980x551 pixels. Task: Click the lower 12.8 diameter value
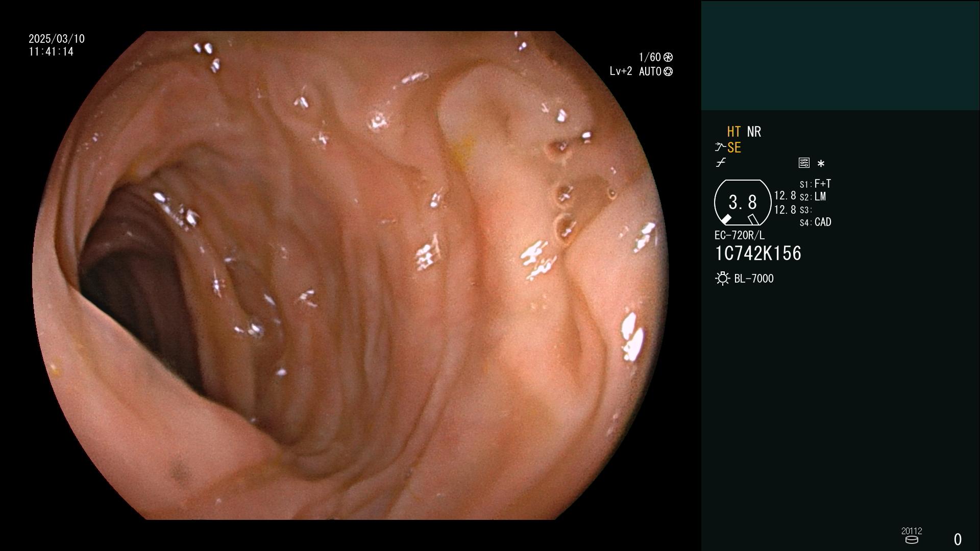point(785,210)
